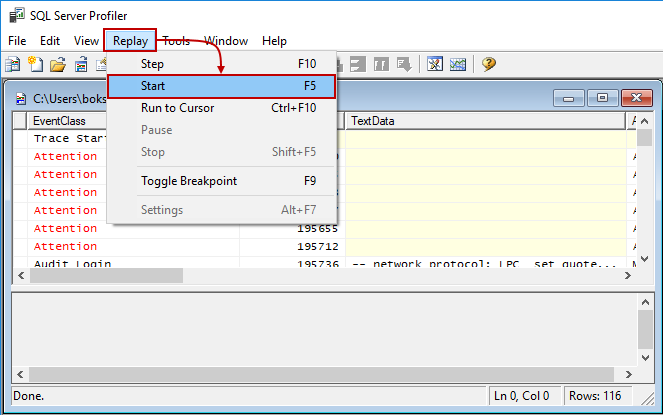The image size is (663, 415).
Task: Select the Pause replay menu item
Action: [222, 130]
